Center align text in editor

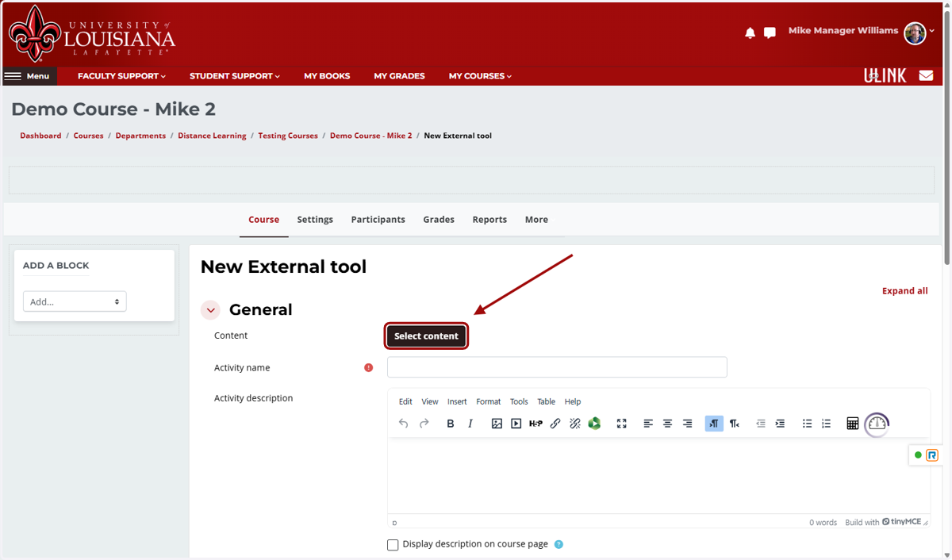pos(667,424)
